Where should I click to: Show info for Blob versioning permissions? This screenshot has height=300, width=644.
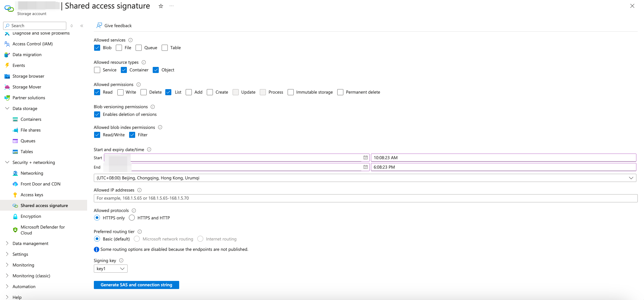point(153,107)
